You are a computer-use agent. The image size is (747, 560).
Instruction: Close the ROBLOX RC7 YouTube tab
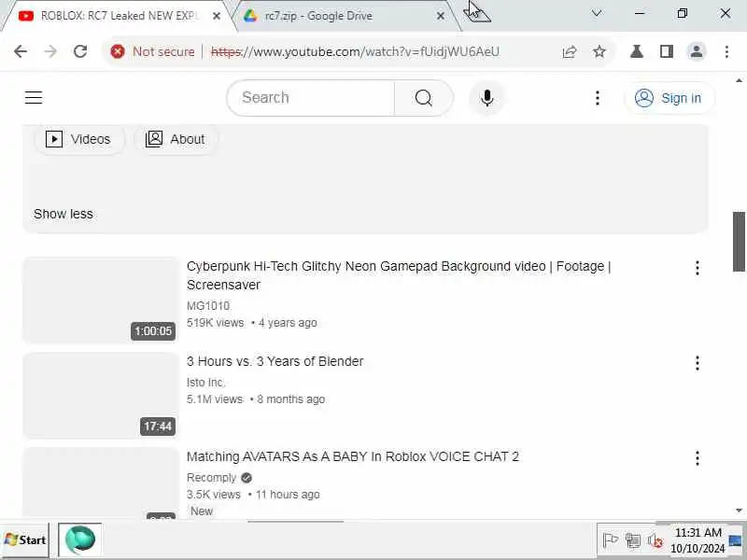(217, 16)
